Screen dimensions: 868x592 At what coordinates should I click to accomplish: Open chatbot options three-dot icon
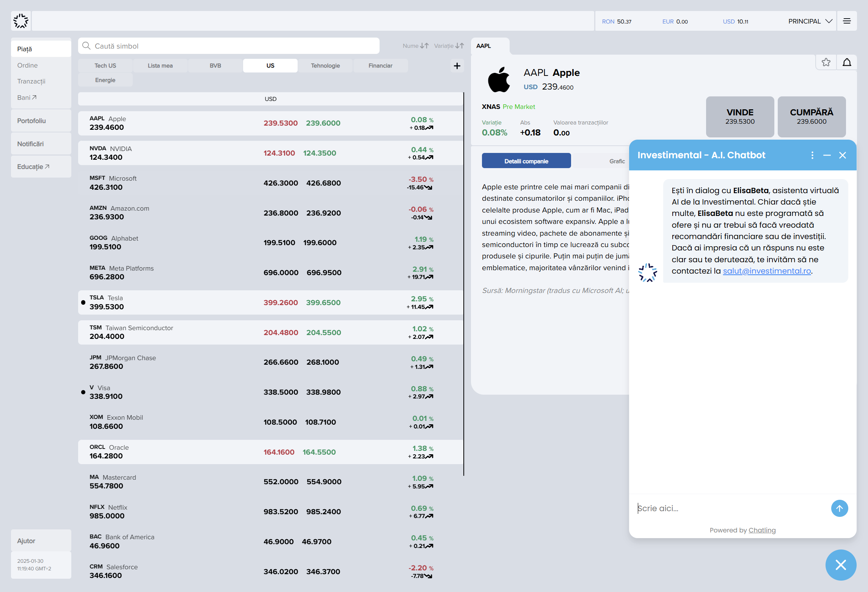[812, 155]
